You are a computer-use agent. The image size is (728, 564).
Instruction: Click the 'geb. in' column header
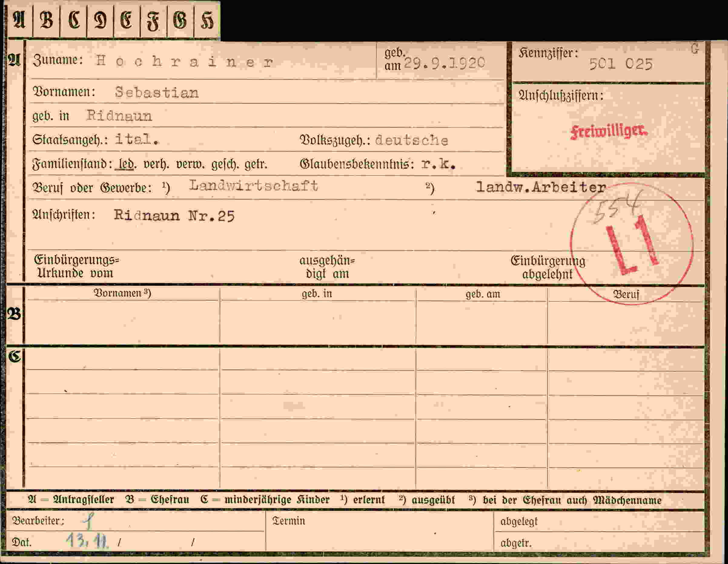click(x=317, y=294)
